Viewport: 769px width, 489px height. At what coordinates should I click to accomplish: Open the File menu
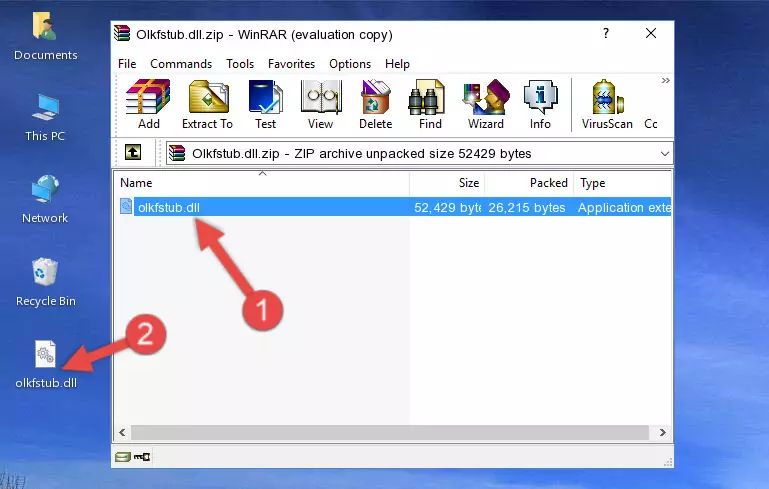(127, 64)
